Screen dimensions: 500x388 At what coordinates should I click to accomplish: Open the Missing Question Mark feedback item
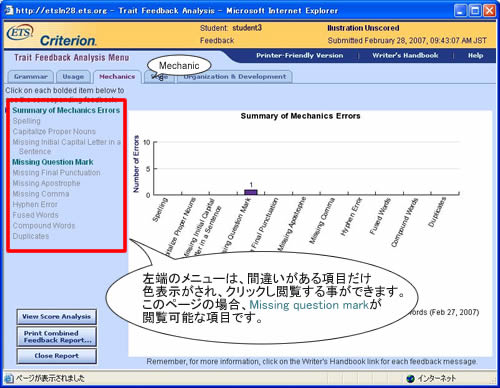pyautogui.click(x=53, y=162)
